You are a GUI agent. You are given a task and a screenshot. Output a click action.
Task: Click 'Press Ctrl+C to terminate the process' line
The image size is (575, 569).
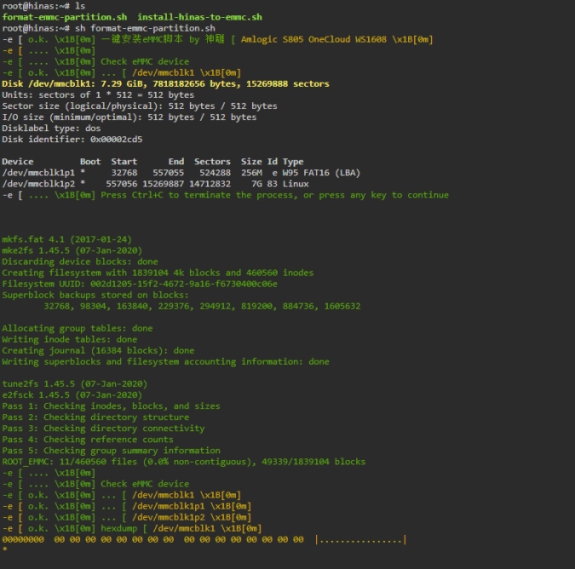(x=226, y=195)
